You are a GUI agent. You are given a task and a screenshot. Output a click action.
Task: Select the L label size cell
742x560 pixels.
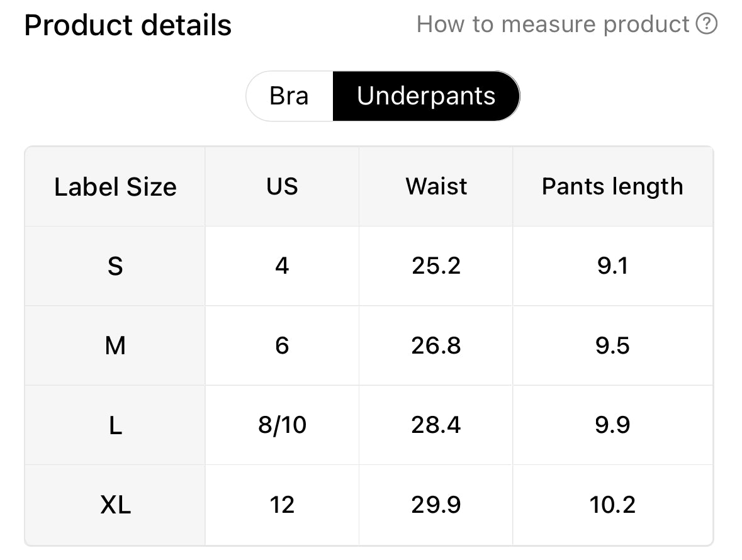[115, 425]
